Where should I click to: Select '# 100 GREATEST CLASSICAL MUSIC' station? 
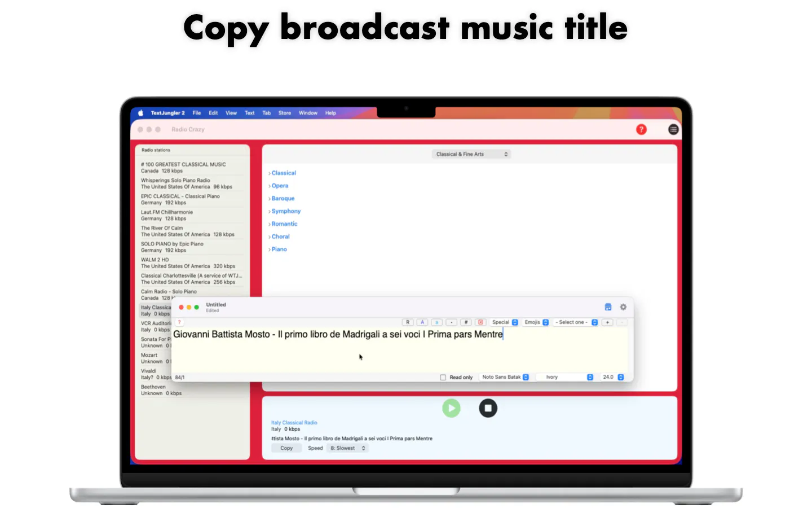[x=192, y=168]
